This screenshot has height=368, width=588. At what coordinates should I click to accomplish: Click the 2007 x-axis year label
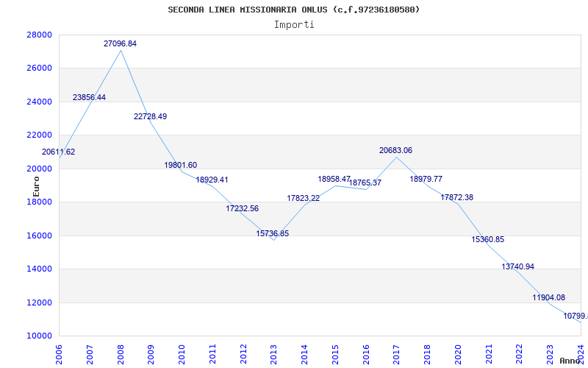(x=90, y=354)
